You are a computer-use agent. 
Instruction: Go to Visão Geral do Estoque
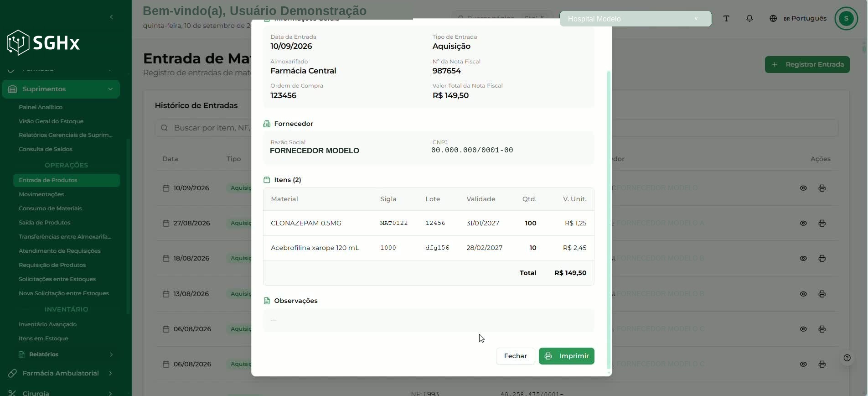coord(51,121)
